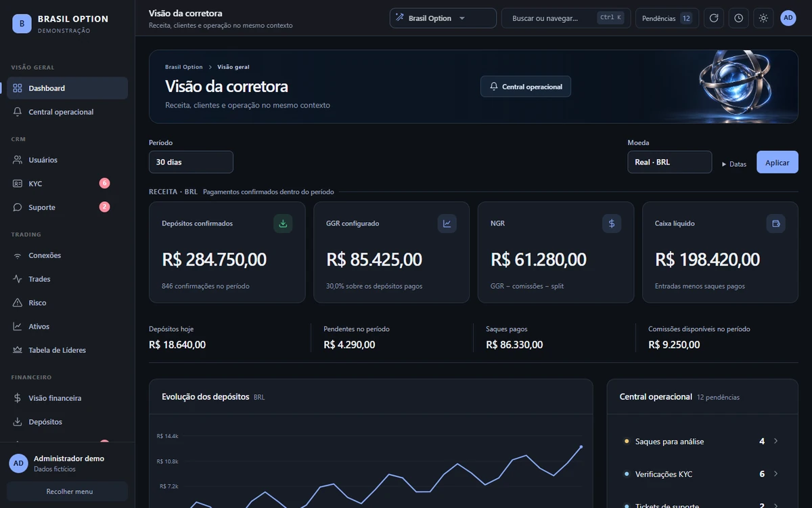Screen dimensions: 812x508
Task: Click the refresh icon in top bar
Action: (x=713, y=18)
